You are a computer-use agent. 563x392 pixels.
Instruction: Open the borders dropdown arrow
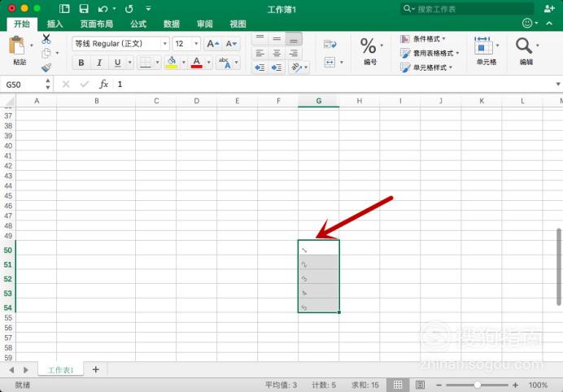point(157,63)
